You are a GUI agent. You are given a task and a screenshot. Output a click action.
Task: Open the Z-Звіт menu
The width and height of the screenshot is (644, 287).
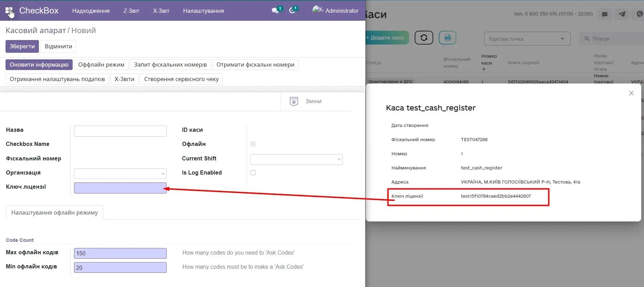[x=131, y=11]
